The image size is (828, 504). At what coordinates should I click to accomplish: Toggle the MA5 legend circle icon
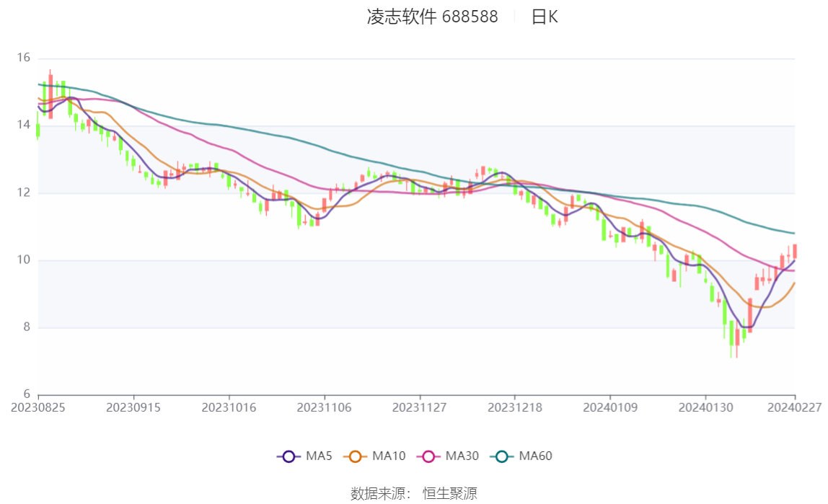click(x=289, y=456)
